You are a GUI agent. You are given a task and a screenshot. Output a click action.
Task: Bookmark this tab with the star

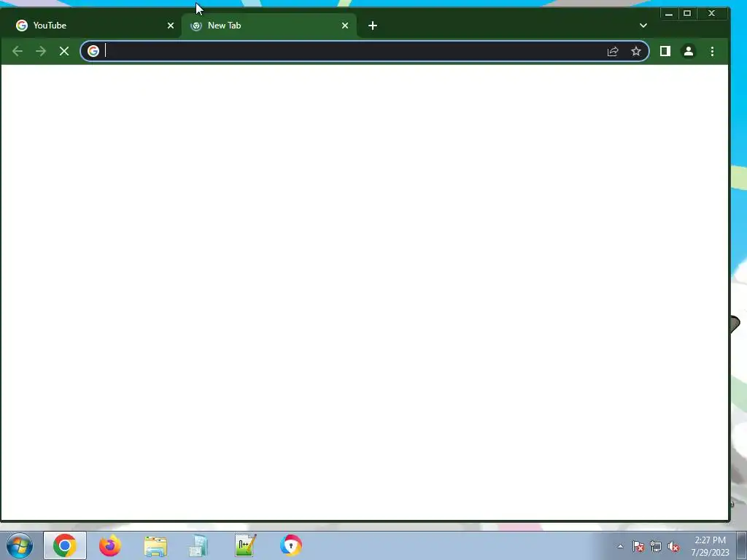(x=636, y=52)
